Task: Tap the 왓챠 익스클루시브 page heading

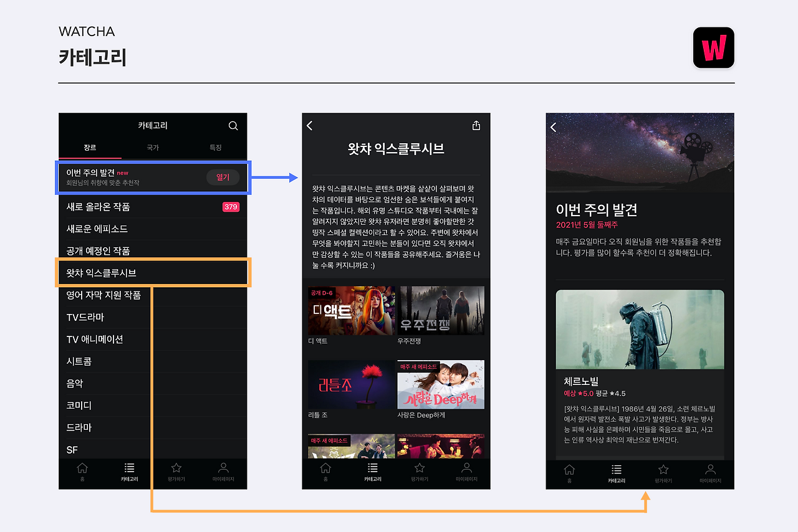Action: point(396,149)
